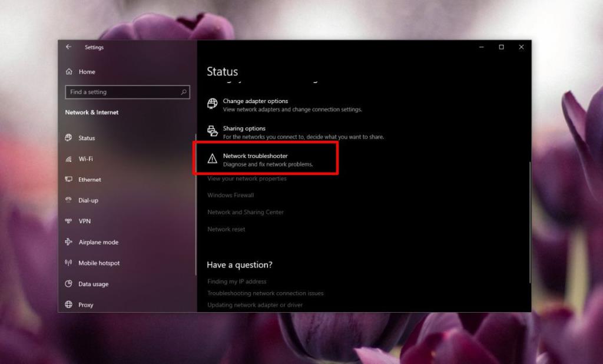
Task: Open Proxy settings from the sidebar
Action: [x=85, y=305]
